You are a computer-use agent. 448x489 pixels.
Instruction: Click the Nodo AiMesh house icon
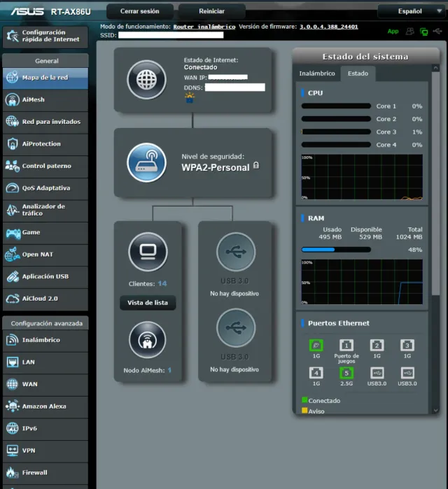tap(147, 340)
